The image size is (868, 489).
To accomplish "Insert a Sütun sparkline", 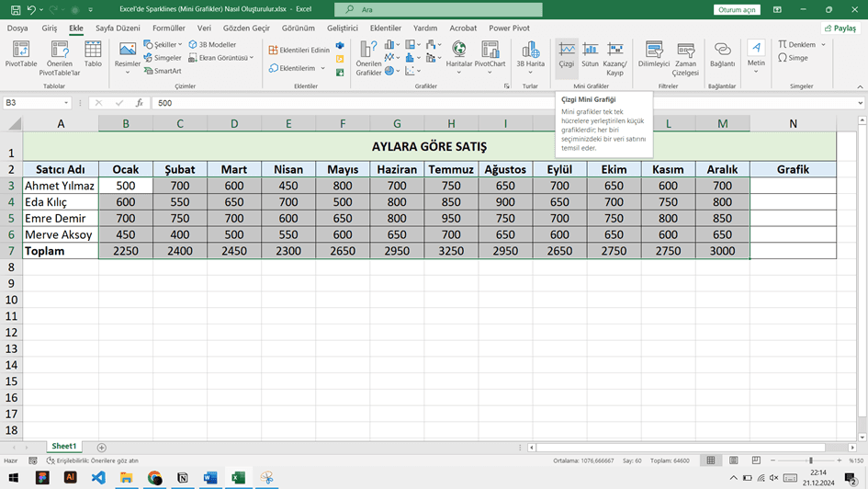I will (x=590, y=55).
